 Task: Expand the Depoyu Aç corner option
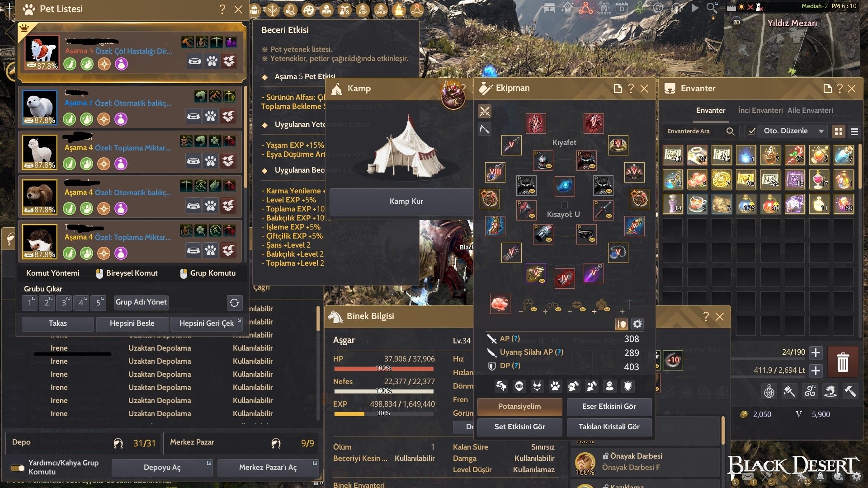[x=209, y=463]
